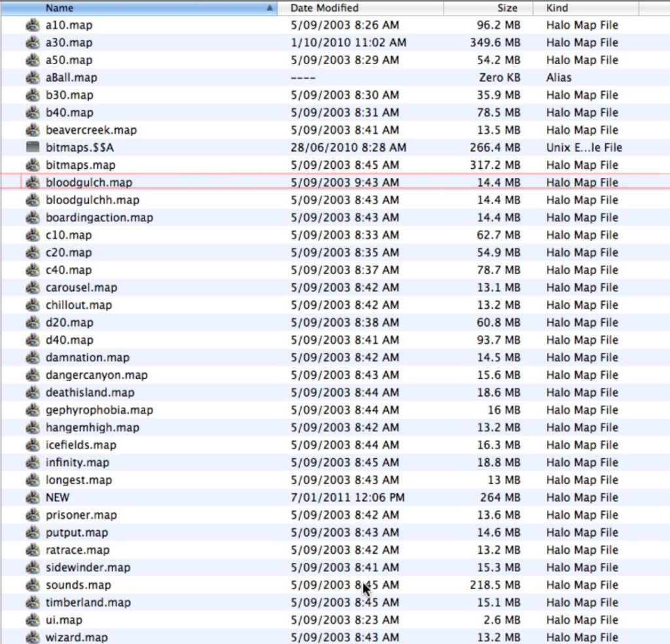
Task: Select the d20.map file name
Action: [x=69, y=323]
